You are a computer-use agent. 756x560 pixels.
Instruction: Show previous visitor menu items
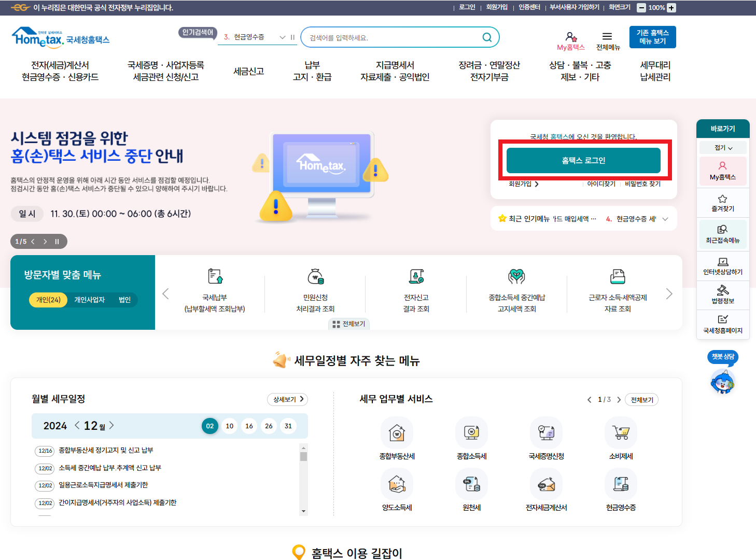pyautogui.click(x=165, y=294)
